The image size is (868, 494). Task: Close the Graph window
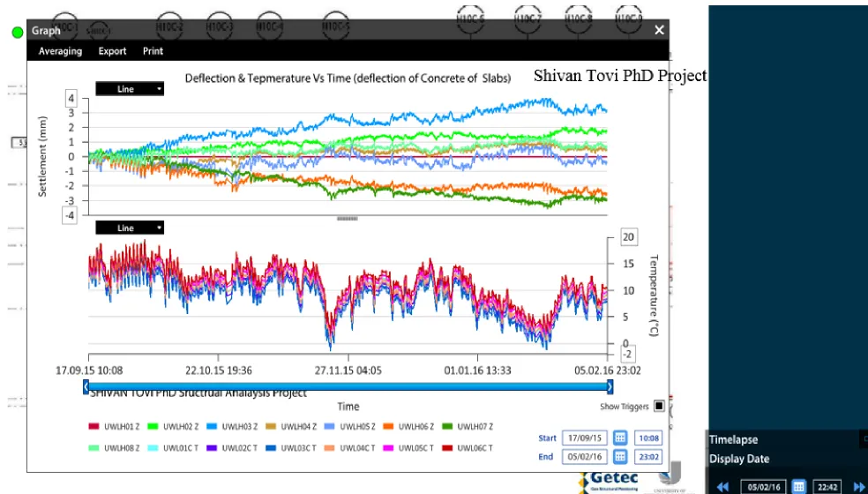coord(659,31)
